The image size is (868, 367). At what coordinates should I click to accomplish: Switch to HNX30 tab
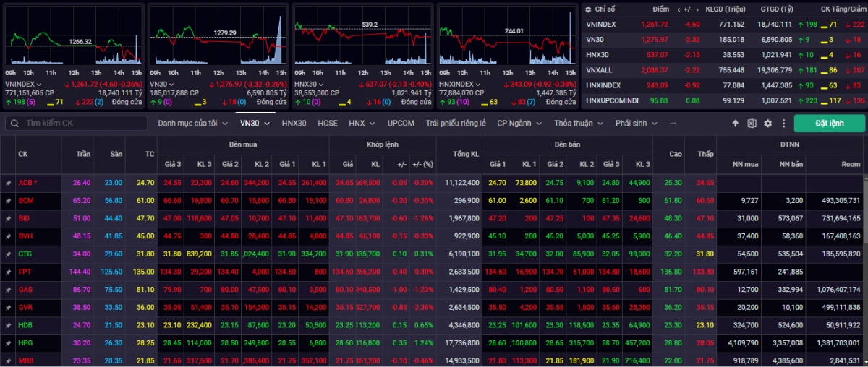(x=294, y=124)
